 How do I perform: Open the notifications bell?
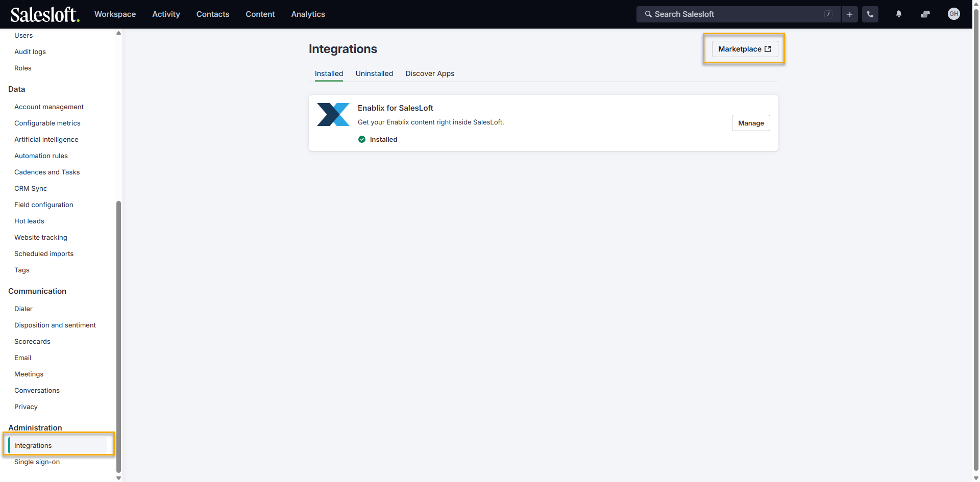click(x=899, y=14)
